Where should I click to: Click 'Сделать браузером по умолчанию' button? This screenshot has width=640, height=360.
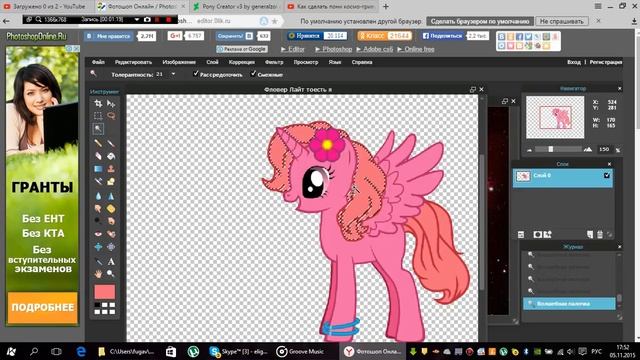pyautogui.click(x=480, y=21)
